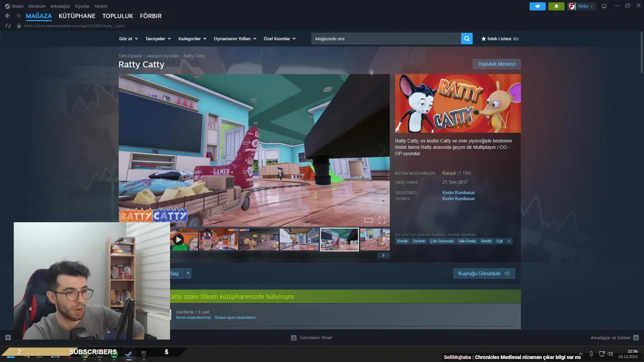This screenshot has width=644, height=362.
Task: Click the Çok Oyunculu tag
Action: pyautogui.click(x=442, y=241)
